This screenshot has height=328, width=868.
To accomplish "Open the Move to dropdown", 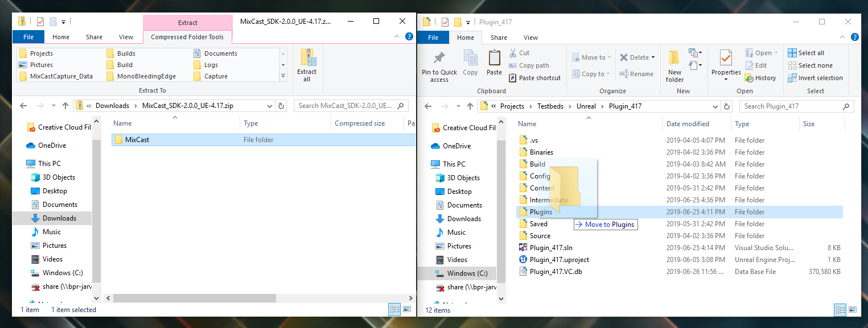I will (591, 57).
